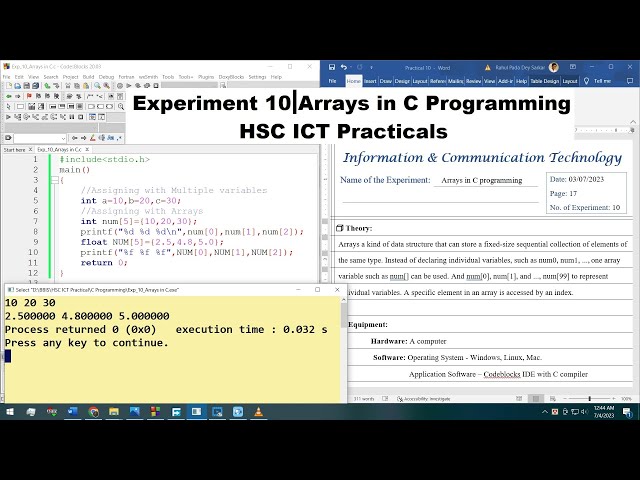640x480 pixels.
Task: Open notification center in system tray
Action: tap(627, 412)
